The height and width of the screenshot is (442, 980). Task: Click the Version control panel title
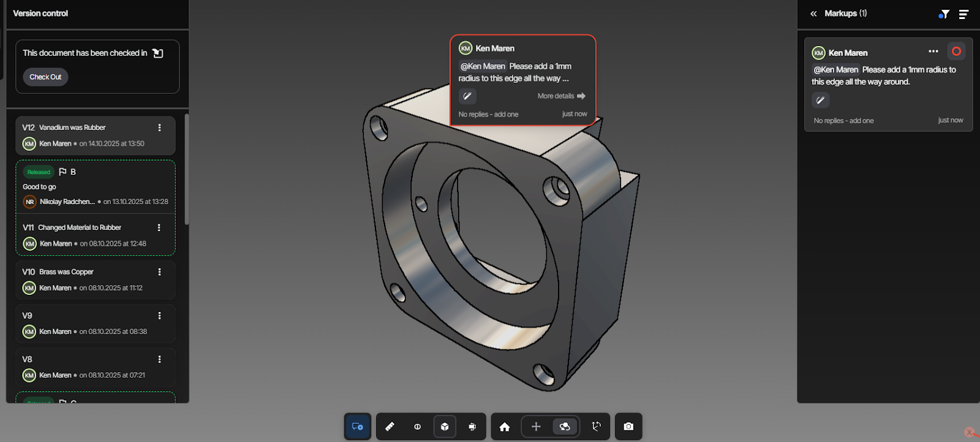point(40,13)
